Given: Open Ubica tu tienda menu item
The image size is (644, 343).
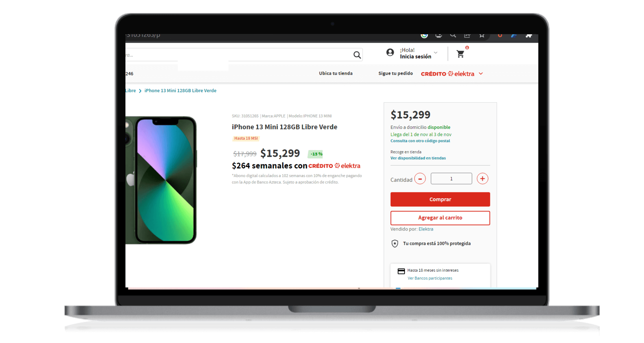Looking at the screenshot, I should pyautogui.click(x=336, y=73).
